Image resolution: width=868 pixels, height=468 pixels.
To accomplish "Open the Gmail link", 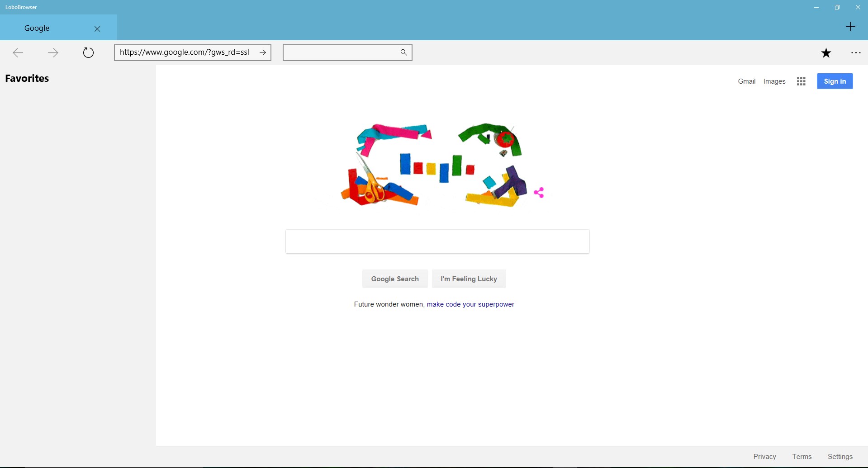I will [x=747, y=81].
